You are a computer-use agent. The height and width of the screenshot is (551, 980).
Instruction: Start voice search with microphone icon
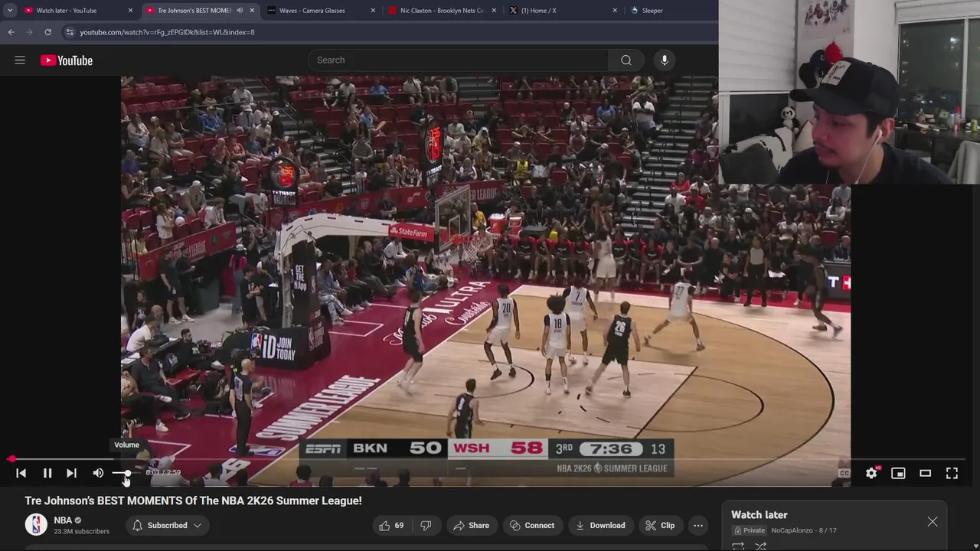[665, 60]
